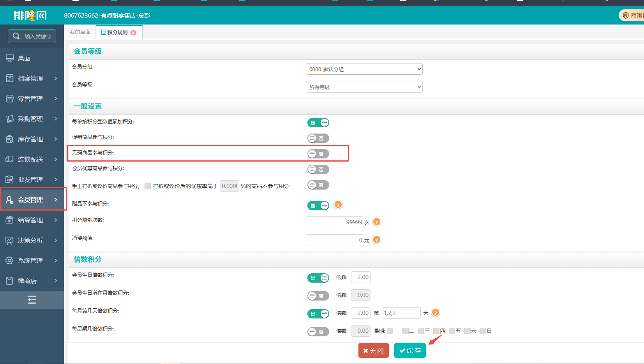Click help icon next to 消费阈值
The width and height of the screenshot is (644, 364).
pos(376,240)
